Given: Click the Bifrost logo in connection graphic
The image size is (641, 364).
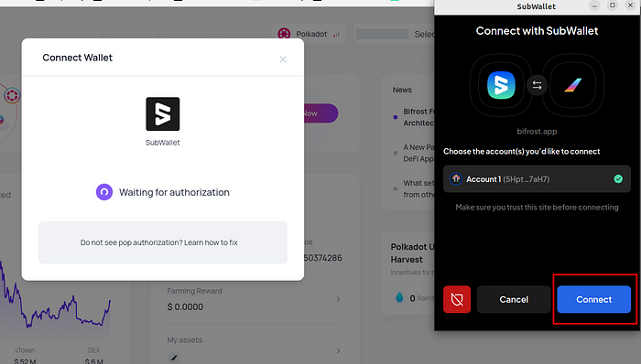Looking at the screenshot, I should pos(572,85).
